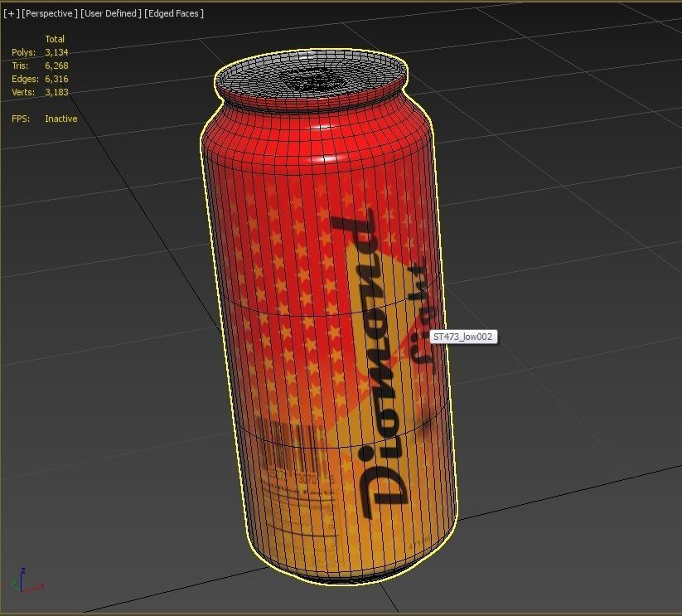This screenshot has width=682, height=616.
Task: Click the Tris: 6,268 statistic
Action: tap(40, 65)
